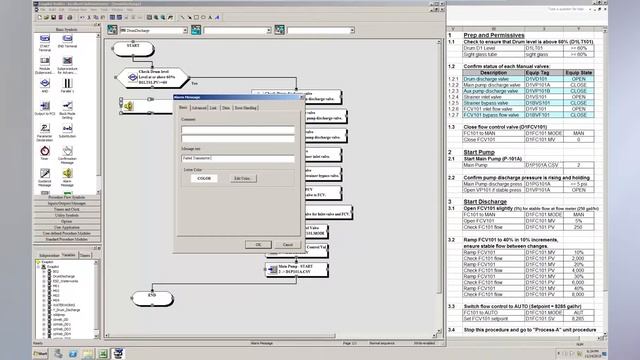
Task: Expand the ESD_Waterworks tree node
Action: click(44, 281)
